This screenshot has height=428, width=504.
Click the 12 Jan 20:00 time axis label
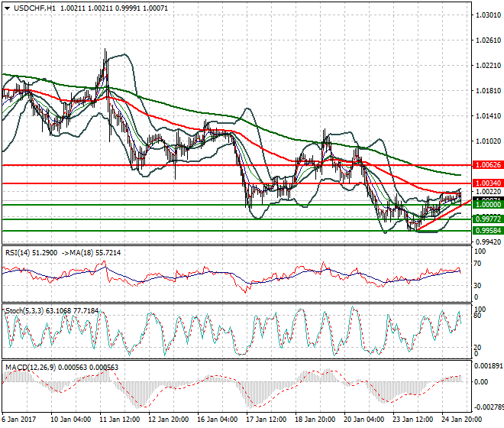coord(169,420)
